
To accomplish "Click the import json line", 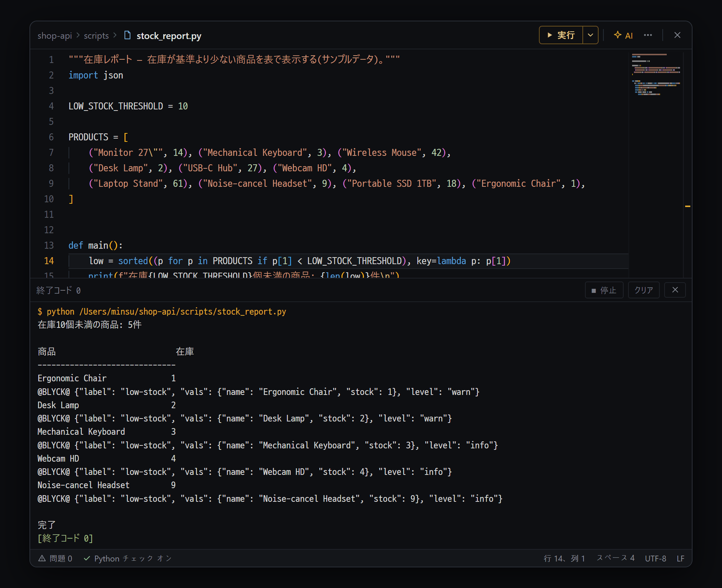I will point(96,75).
